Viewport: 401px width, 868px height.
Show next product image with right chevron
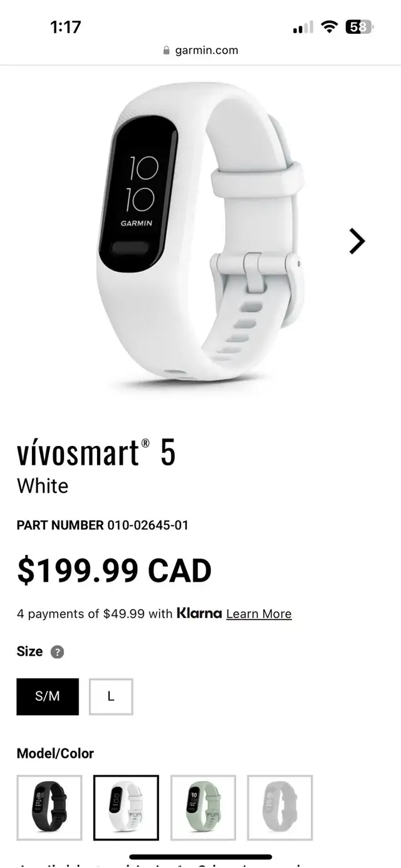point(357,241)
